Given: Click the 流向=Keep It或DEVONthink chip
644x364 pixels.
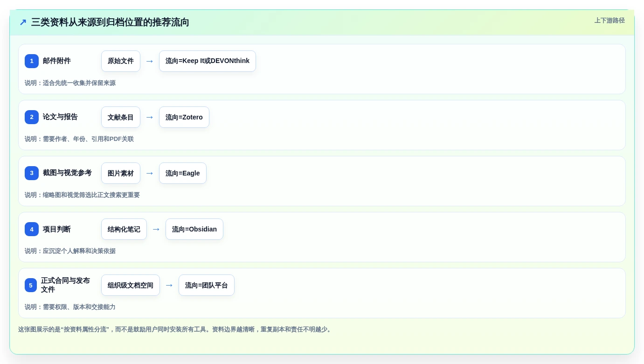Looking at the screenshot, I should [208, 61].
